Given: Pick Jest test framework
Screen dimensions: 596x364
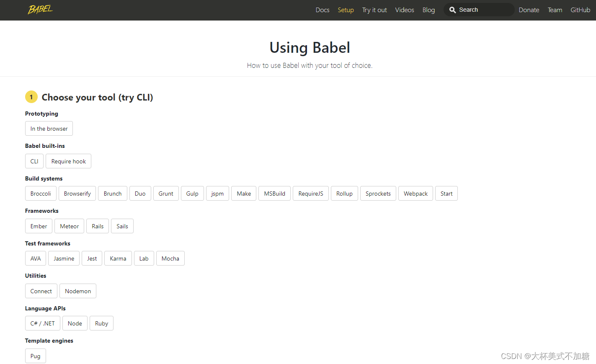Looking at the screenshot, I should (x=92, y=258).
